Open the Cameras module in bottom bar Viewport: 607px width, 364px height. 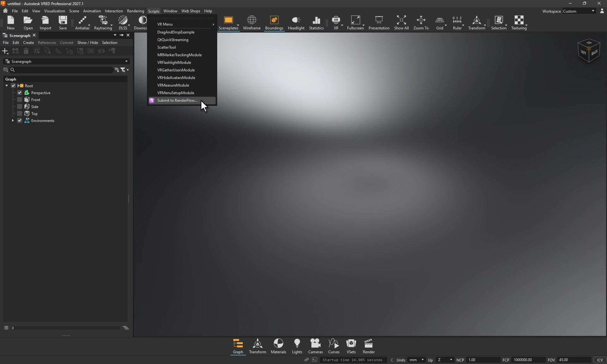[316, 346]
